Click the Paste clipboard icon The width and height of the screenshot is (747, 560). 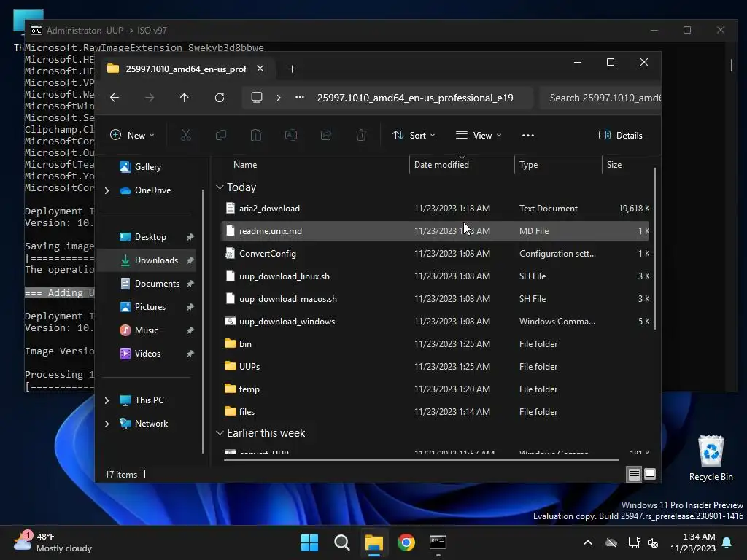tap(256, 135)
